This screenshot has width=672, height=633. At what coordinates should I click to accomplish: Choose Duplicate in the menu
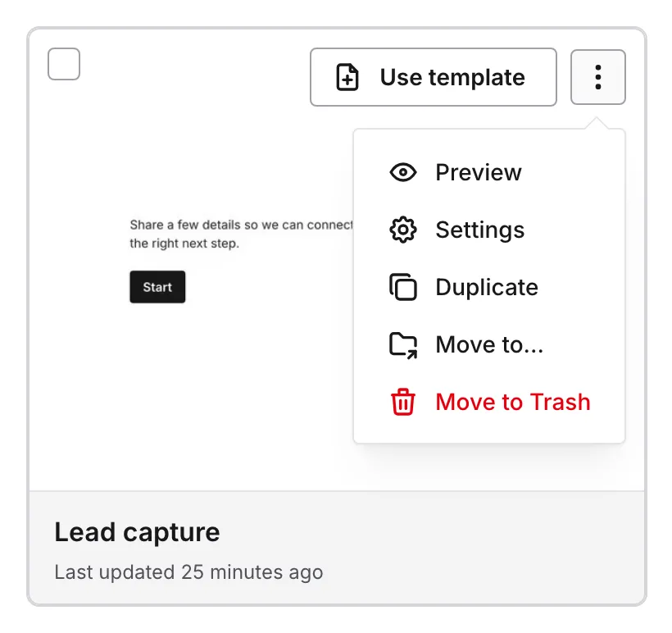489,287
